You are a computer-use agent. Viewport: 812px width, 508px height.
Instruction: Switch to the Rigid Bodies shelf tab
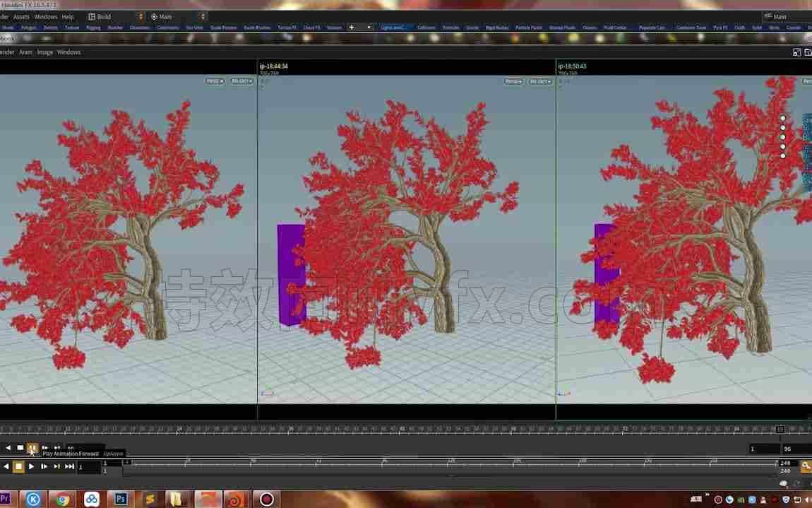(x=496, y=28)
